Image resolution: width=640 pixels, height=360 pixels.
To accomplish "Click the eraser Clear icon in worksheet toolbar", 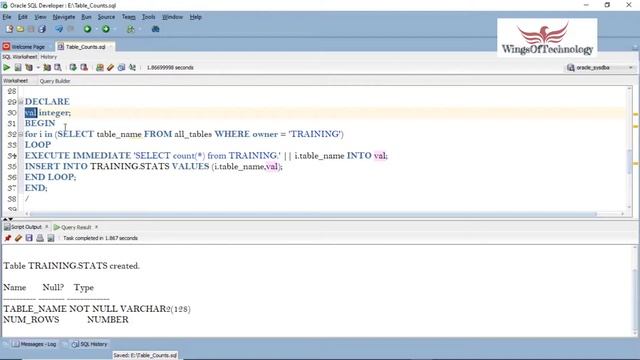I will pos(110,67).
